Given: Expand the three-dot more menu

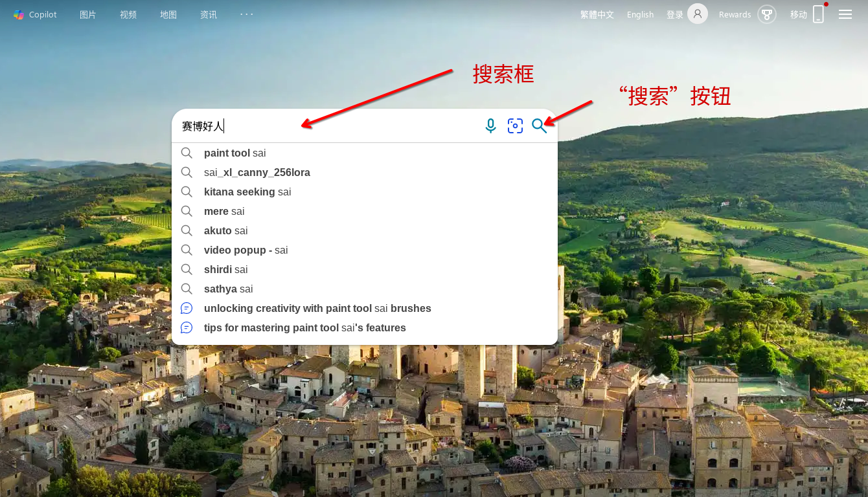Looking at the screenshot, I should pyautogui.click(x=247, y=14).
